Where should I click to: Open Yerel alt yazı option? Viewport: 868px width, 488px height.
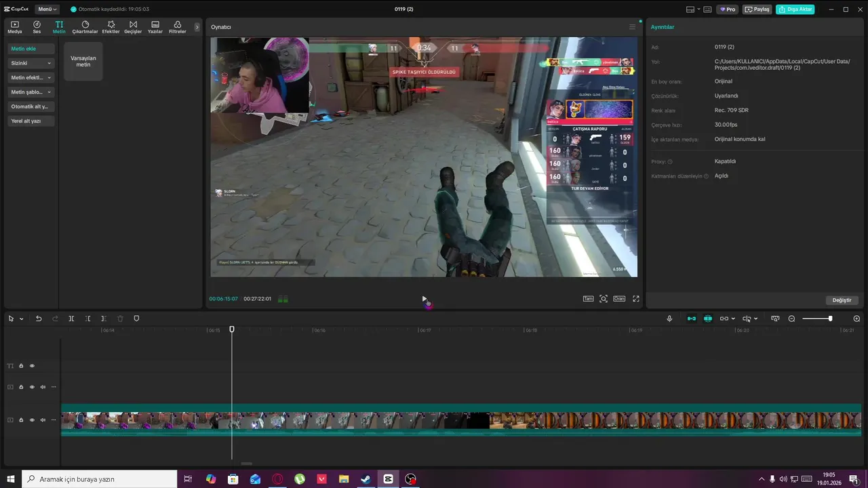point(31,121)
